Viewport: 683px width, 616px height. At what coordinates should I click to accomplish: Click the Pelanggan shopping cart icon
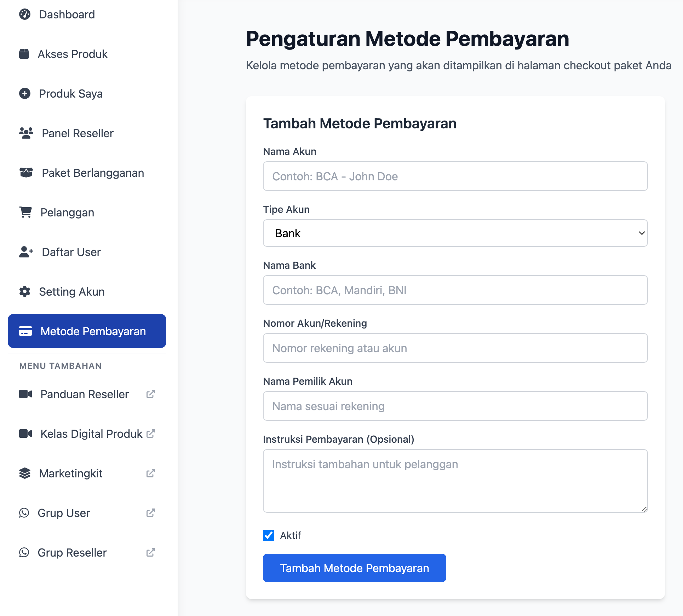point(25,213)
